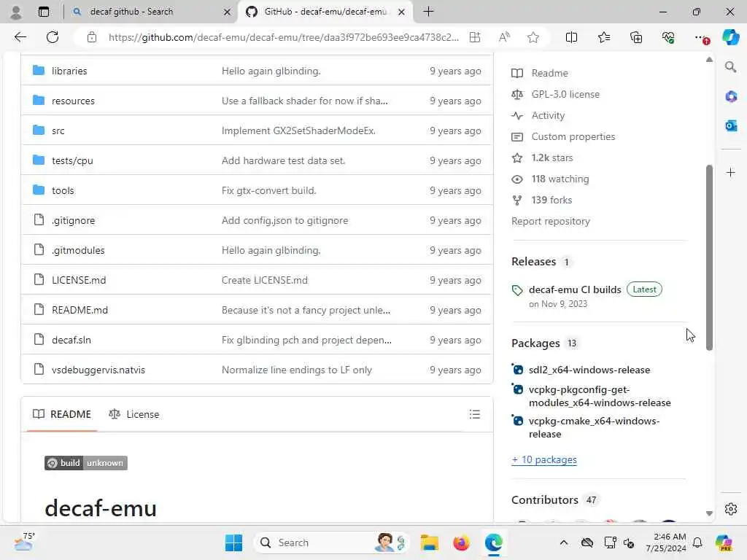Activate Read aloud icon

pyautogui.click(x=504, y=37)
